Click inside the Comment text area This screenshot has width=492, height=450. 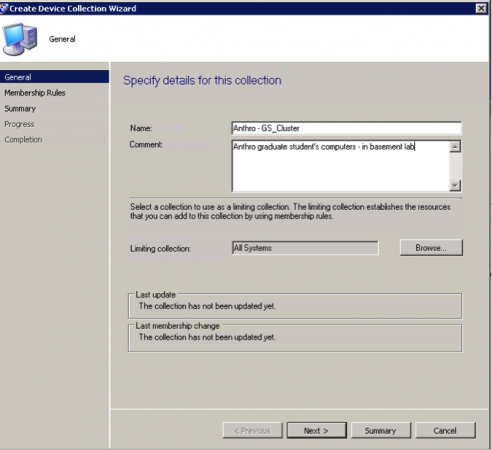[340, 166]
